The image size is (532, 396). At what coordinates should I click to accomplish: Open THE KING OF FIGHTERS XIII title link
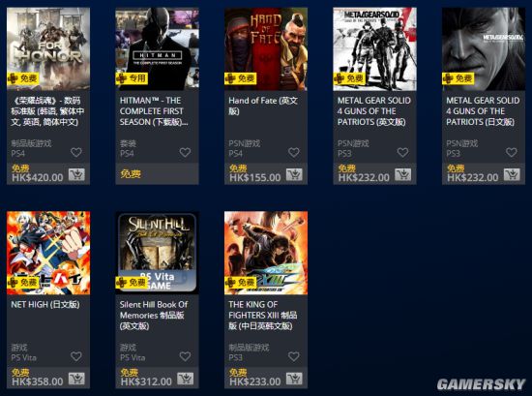[x=262, y=316]
